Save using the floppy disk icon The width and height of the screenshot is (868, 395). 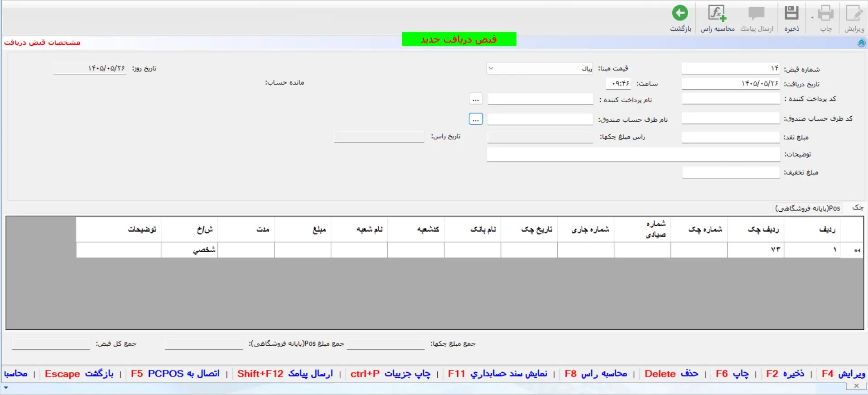point(791,13)
